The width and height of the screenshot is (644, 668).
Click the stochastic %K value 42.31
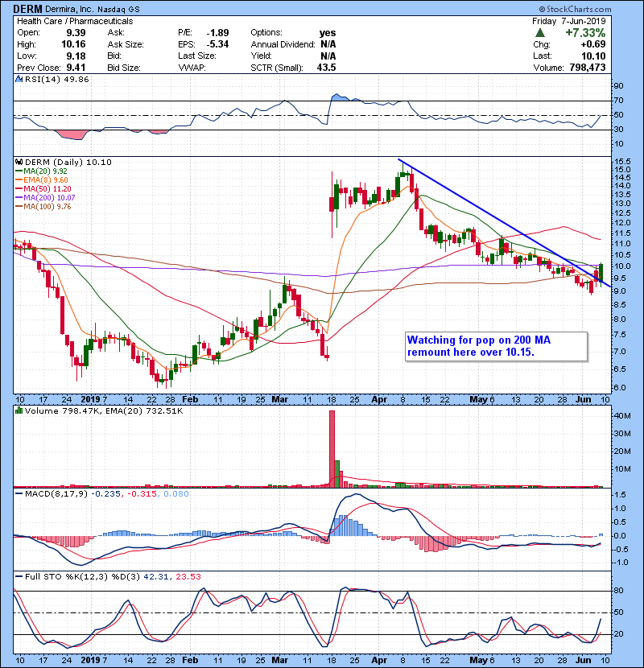tap(157, 577)
